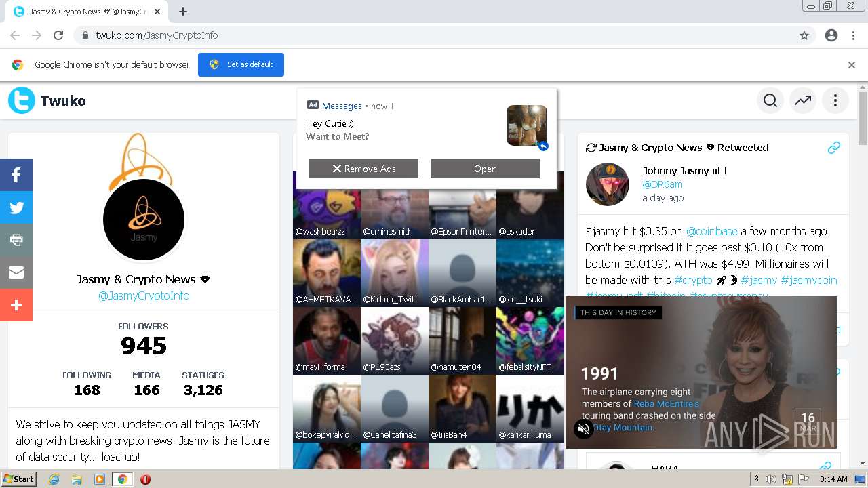Open file explorer folder in taskbar
The height and width of the screenshot is (488, 868).
pyautogui.click(x=77, y=479)
